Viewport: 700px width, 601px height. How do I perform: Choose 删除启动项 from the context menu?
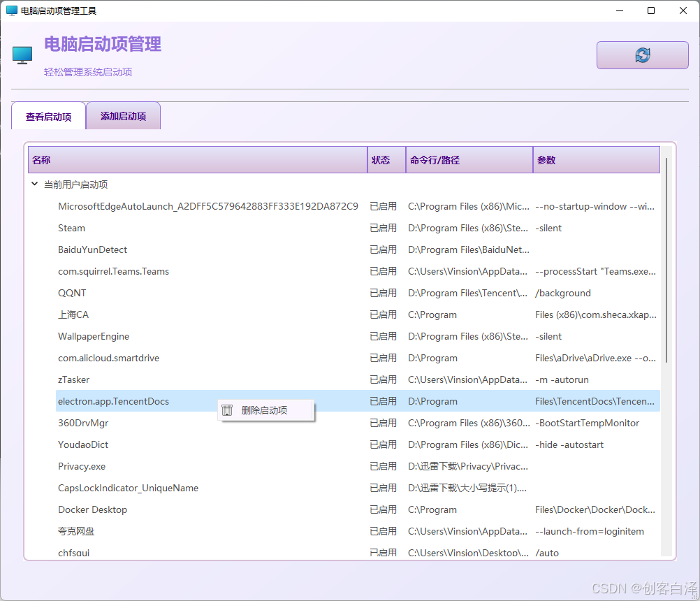click(266, 410)
